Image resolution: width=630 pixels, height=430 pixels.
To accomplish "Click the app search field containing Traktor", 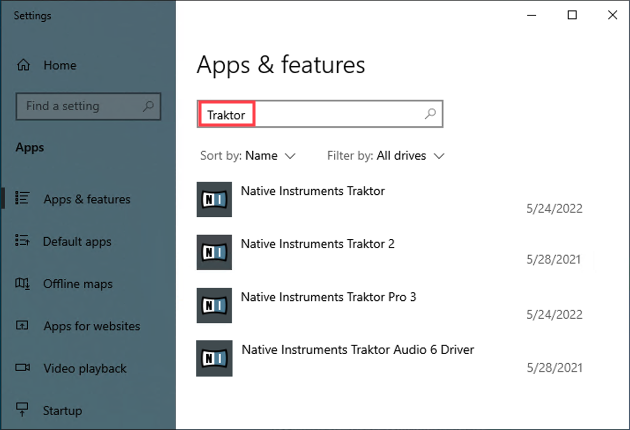I will [x=320, y=114].
